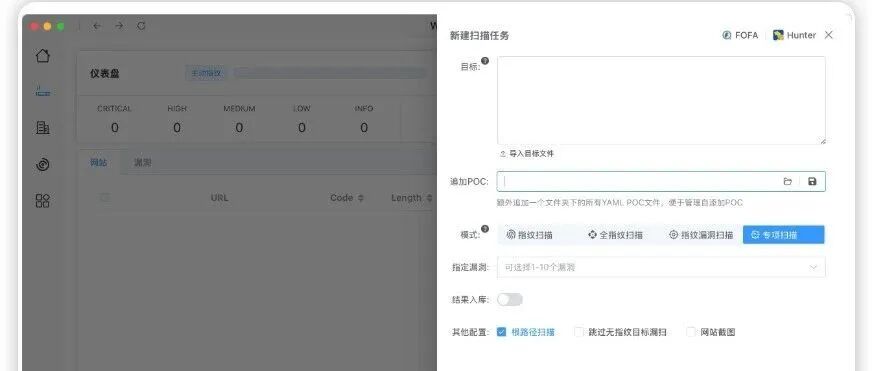Click the 仪表盘 heading

(105, 73)
